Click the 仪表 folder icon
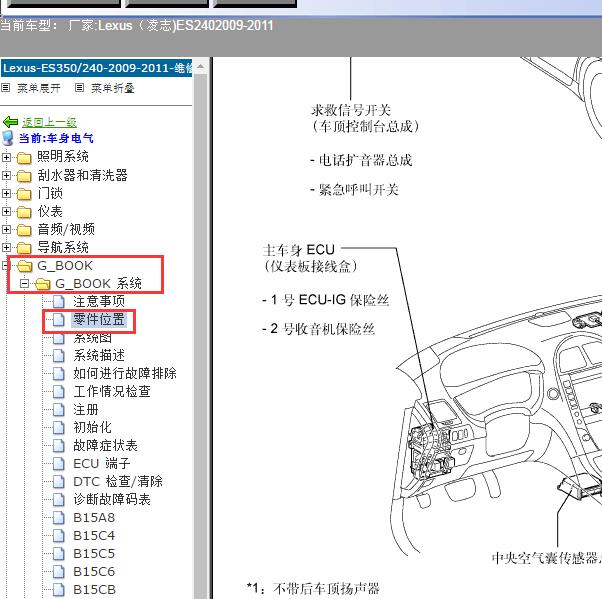Image resolution: width=602 pixels, height=599 pixels. (24, 212)
